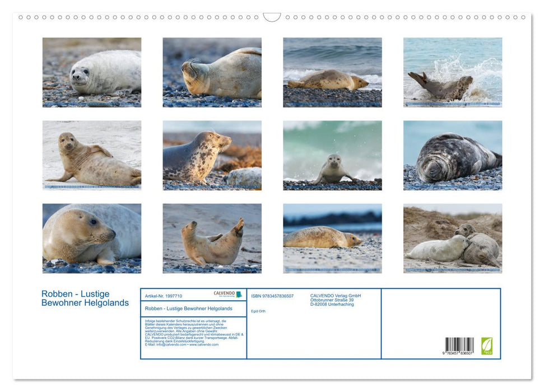The image size is (544, 392).
Task: Click the splashing seal photo top right
Action: [x=452, y=73]
